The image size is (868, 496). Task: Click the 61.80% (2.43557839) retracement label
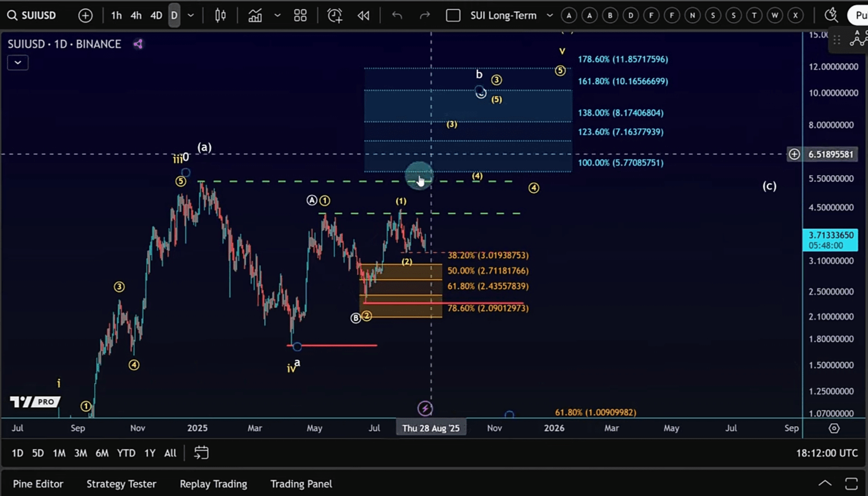click(488, 286)
